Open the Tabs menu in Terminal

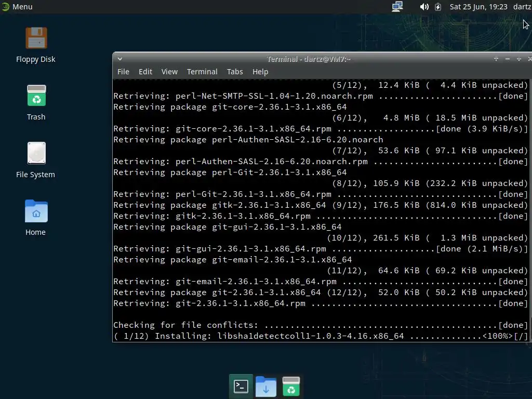(235, 72)
